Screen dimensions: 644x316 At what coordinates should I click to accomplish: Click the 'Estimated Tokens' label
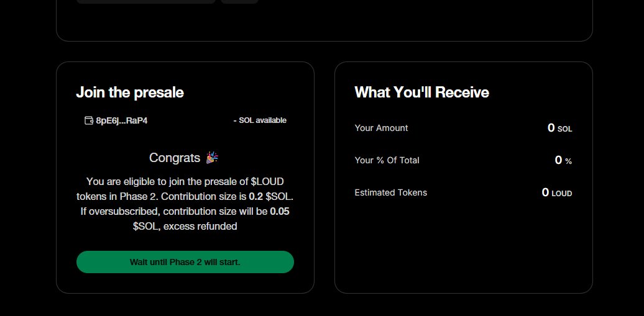click(x=390, y=192)
